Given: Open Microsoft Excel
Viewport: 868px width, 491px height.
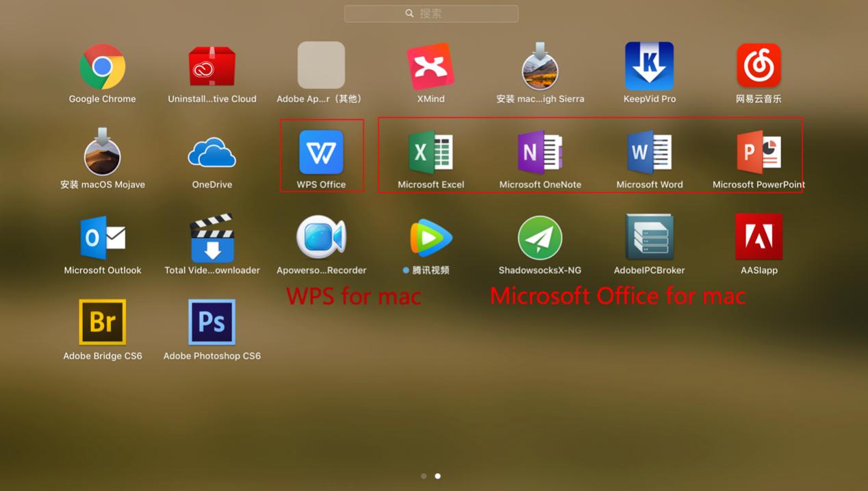Looking at the screenshot, I should tap(431, 151).
